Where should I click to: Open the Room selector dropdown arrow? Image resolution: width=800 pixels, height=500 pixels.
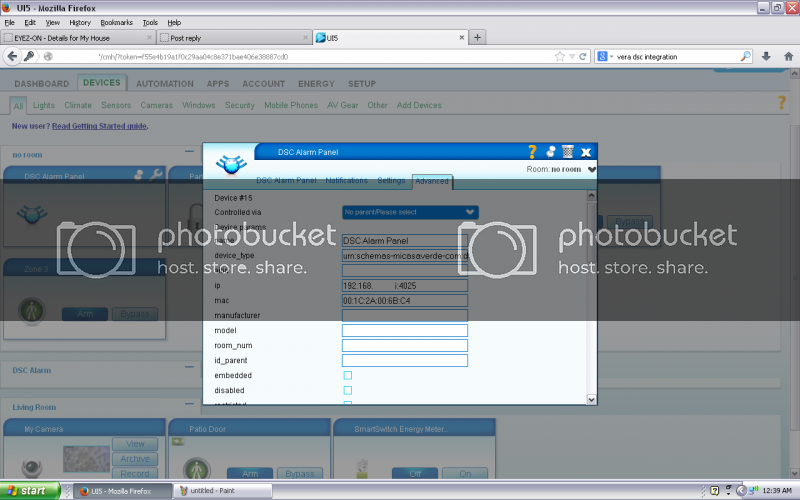click(x=591, y=169)
